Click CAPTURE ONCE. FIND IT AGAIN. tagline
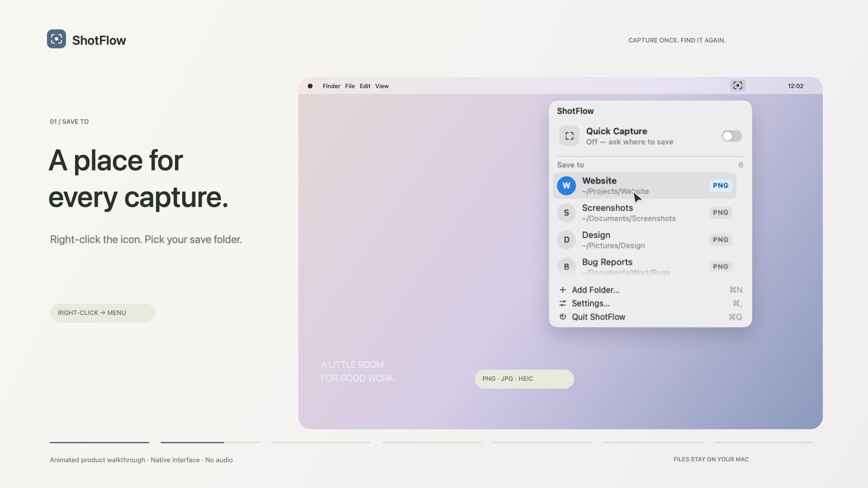The height and width of the screenshot is (488, 868). click(677, 40)
